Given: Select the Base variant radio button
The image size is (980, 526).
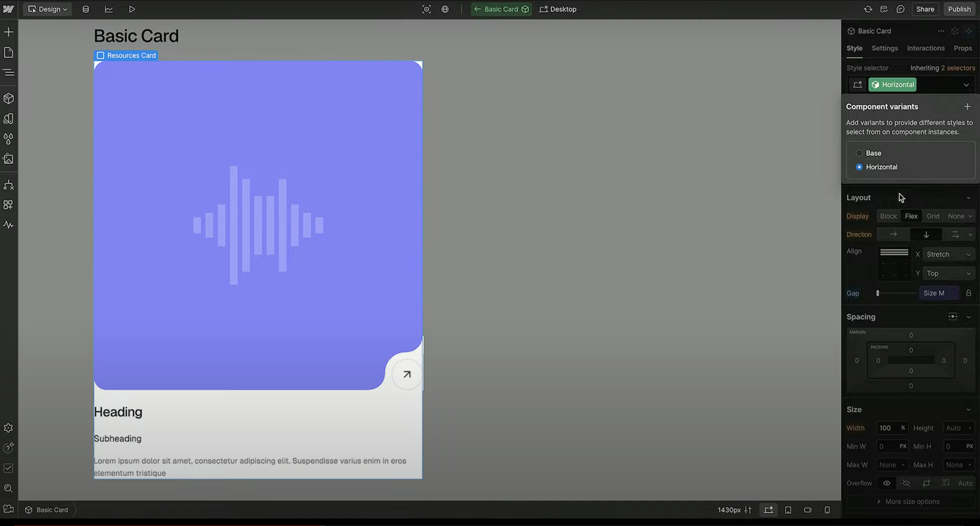Looking at the screenshot, I should 859,153.
